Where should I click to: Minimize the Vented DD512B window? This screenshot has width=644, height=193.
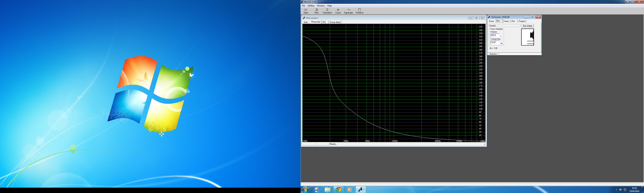pos(526,17)
